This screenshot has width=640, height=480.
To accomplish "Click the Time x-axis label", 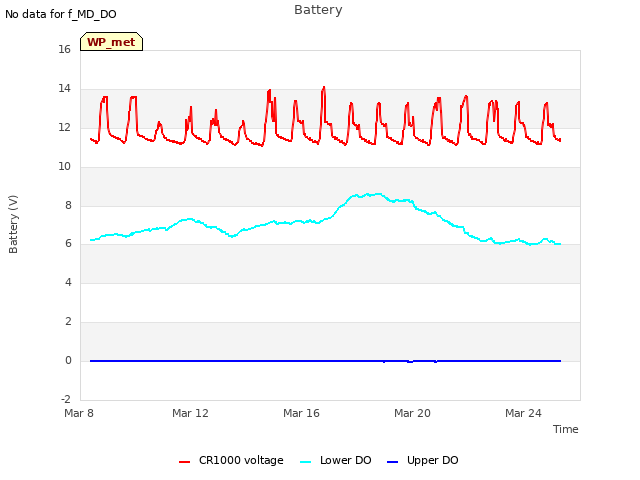I will (x=566, y=429).
